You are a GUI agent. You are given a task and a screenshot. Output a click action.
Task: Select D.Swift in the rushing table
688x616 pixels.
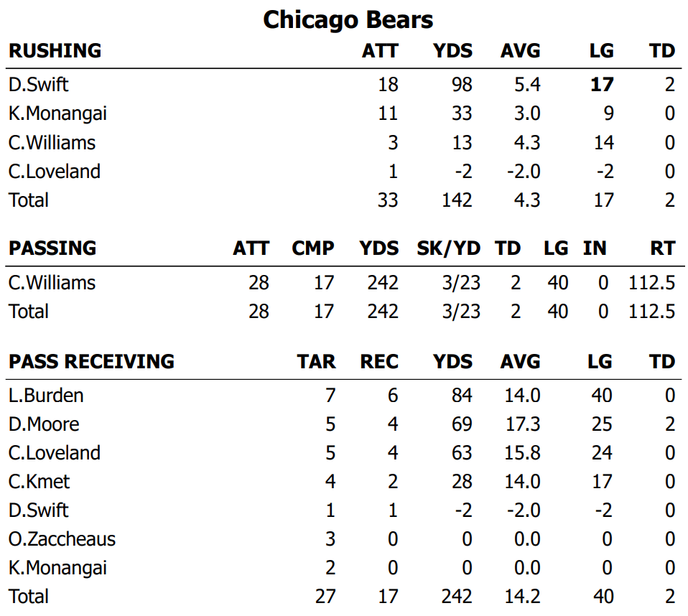click(38, 85)
